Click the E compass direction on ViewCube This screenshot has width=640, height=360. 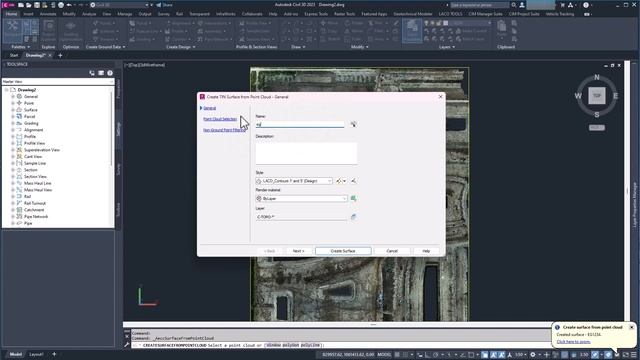615,96
